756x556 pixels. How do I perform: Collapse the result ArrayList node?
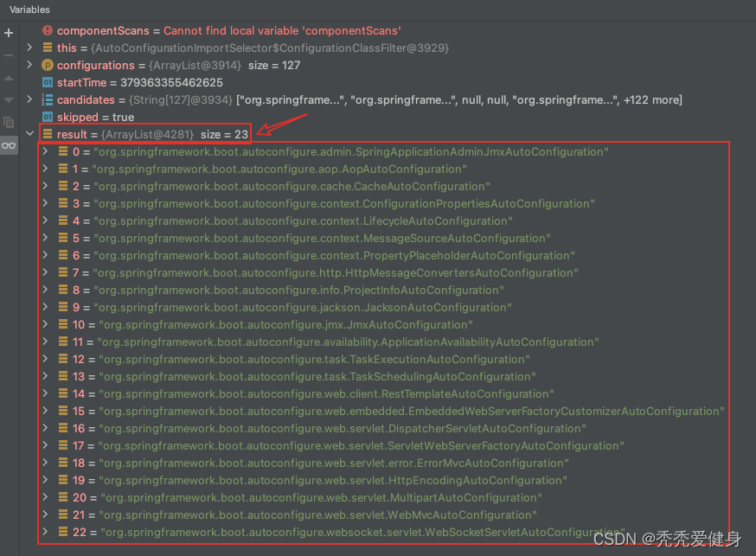coord(30,134)
